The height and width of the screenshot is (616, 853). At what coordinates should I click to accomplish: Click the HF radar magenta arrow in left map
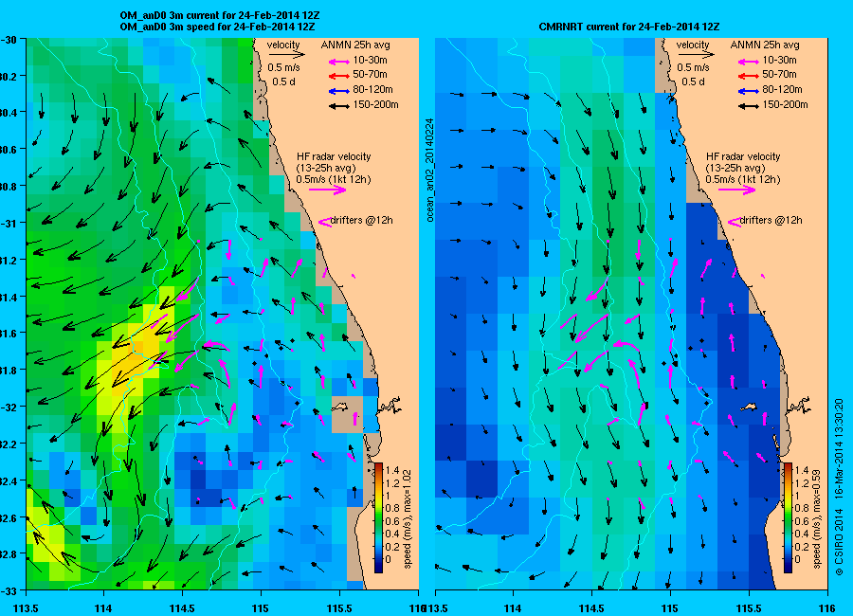328,190
